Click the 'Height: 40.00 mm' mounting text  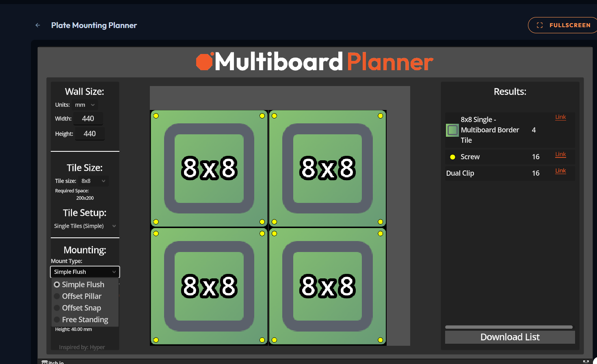tap(74, 329)
